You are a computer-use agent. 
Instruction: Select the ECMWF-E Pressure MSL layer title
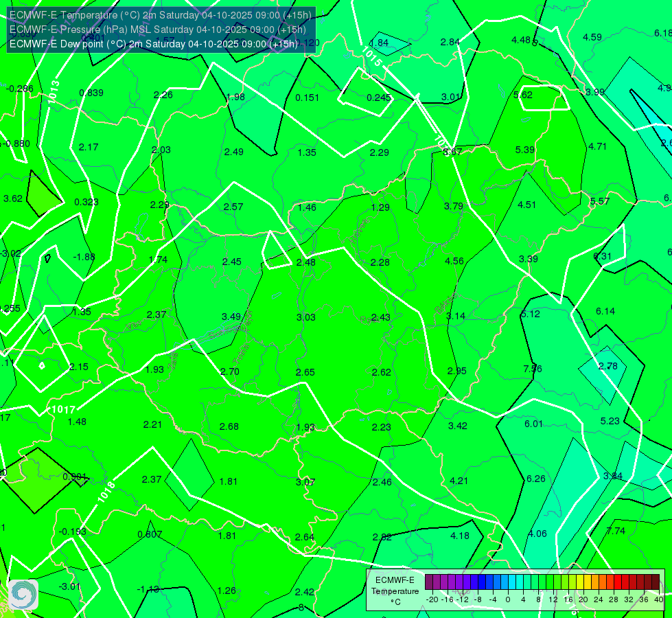(x=158, y=30)
